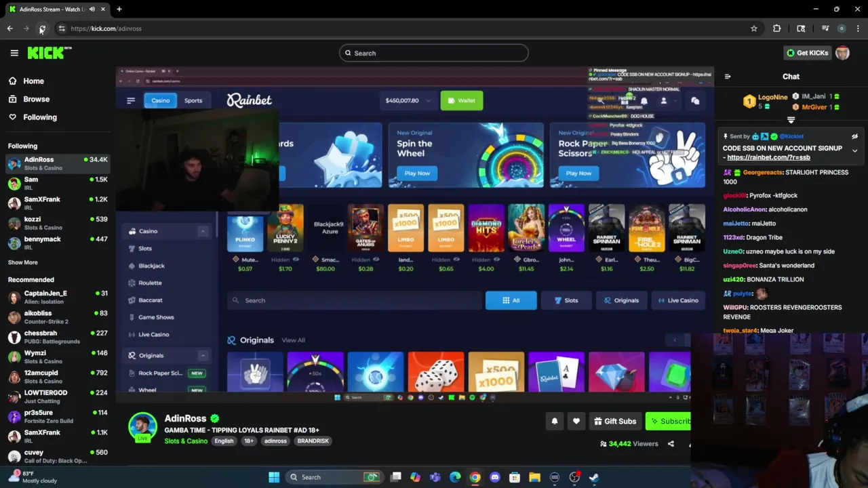Click the notification bell for AdinRoss
Screen dimensions: 868x488
[x=554, y=421]
